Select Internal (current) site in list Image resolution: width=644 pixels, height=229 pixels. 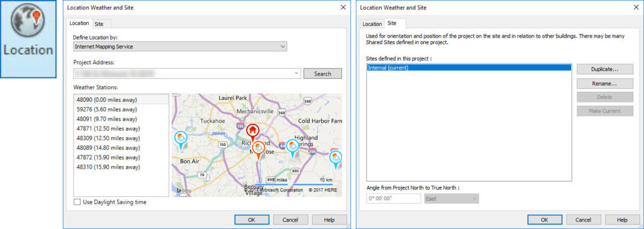pos(469,68)
